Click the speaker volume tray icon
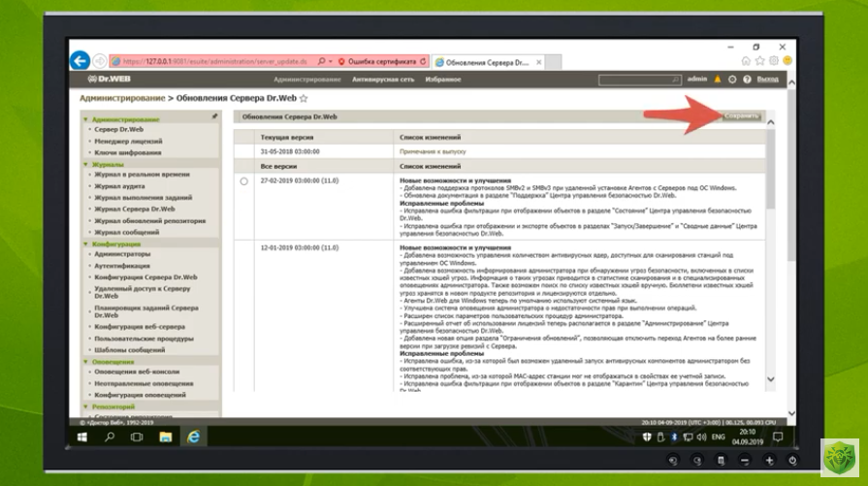The width and height of the screenshot is (868, 486). coord(701,437)
